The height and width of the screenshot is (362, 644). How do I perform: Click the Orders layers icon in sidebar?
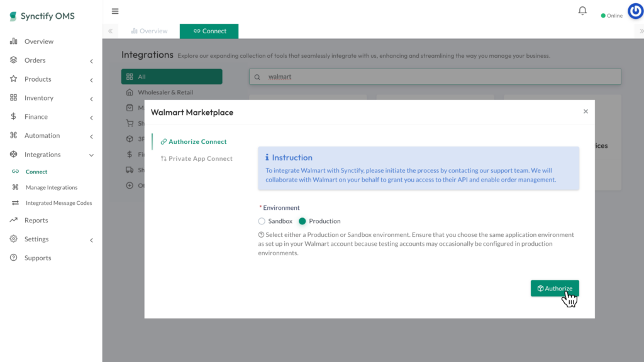(x=14, y=60)
